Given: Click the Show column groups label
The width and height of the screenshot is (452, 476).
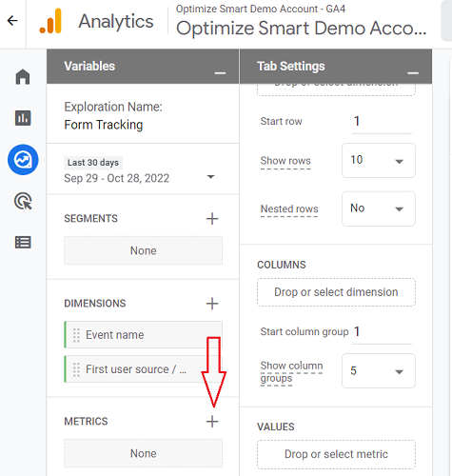Looking at the screenshot, I should [291, 372].
